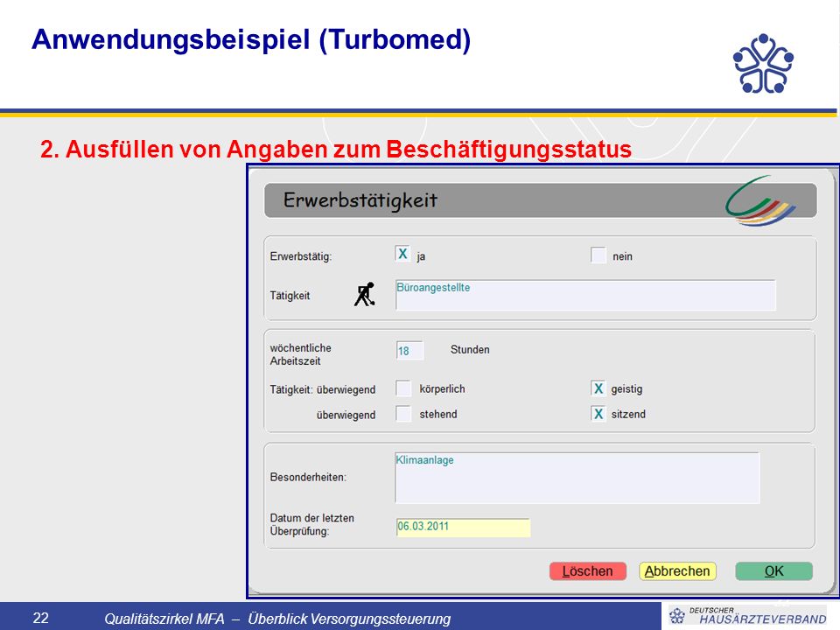
Task: Click footer text 'Qualitätszirkel MFA – Überblick Versorgungssteuerung'
Action: pyautogui.click(x=277, y=619)
